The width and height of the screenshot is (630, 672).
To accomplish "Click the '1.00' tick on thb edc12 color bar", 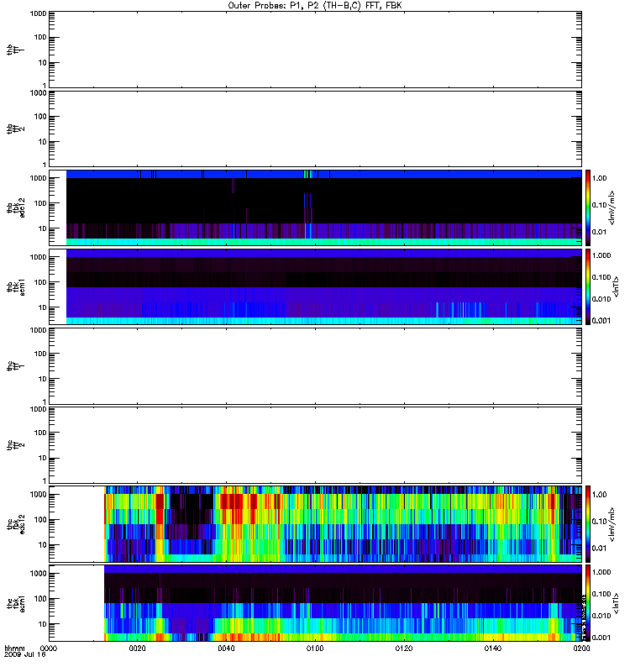I will [599, 178].
